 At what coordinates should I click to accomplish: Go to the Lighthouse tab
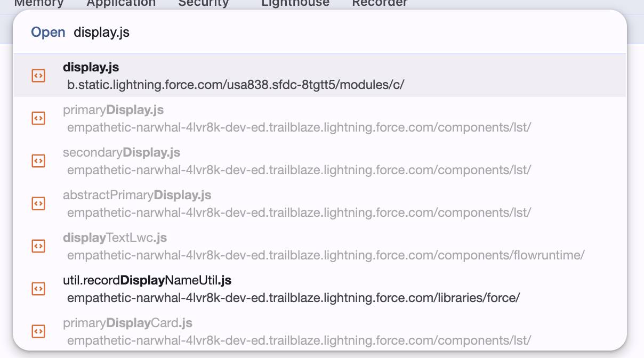coord(295,3)
